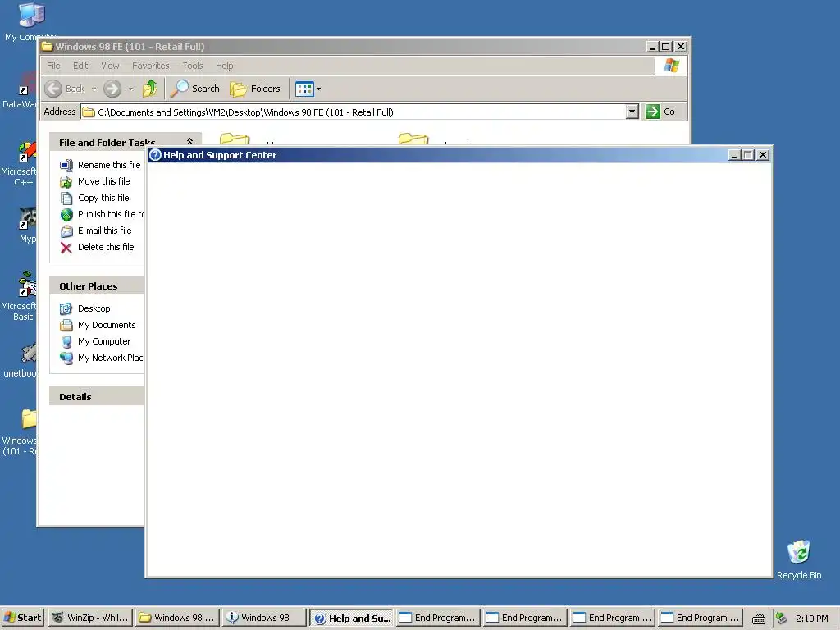Close the Help and Support Center window
This screenshot has width=840, height=630.
point(764,155)
